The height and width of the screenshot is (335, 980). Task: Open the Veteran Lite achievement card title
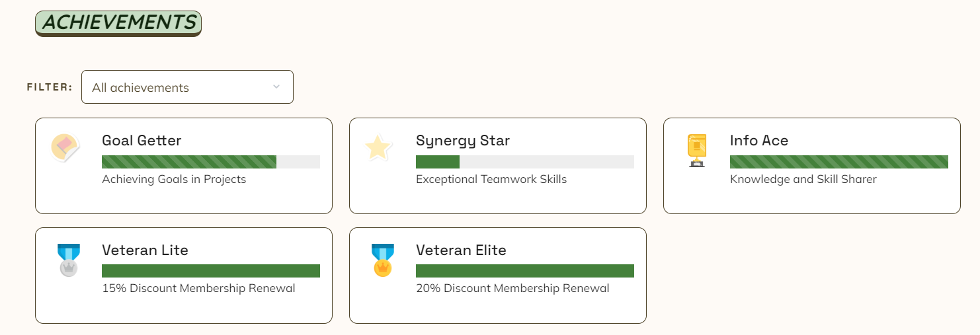(x=145, y=250)
